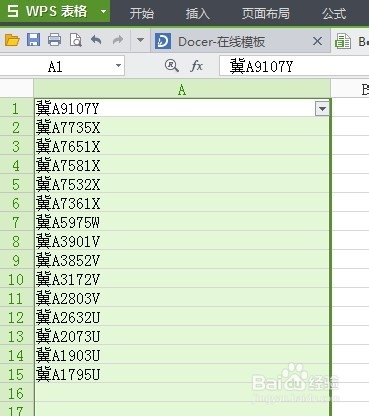Open print preview icon
The width and height of the screenshot is (369, 416).
click(76, 40)
